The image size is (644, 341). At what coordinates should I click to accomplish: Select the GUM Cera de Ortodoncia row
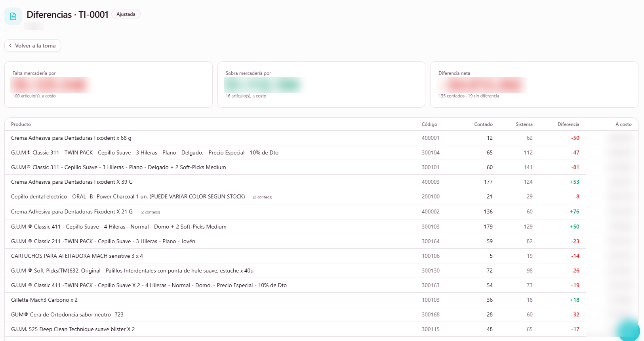(321, 314)
